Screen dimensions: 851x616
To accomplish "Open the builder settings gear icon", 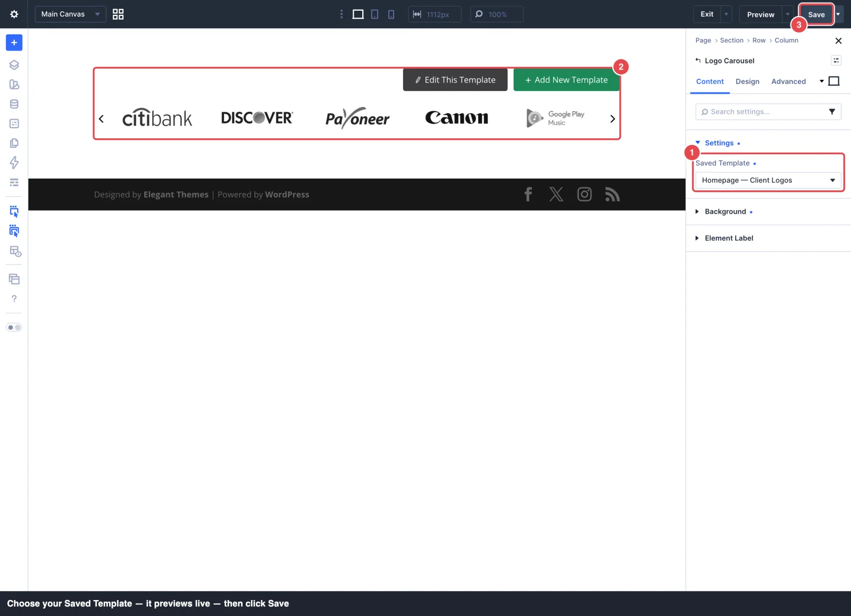I will pyautogui.click(x=14, y=14).
